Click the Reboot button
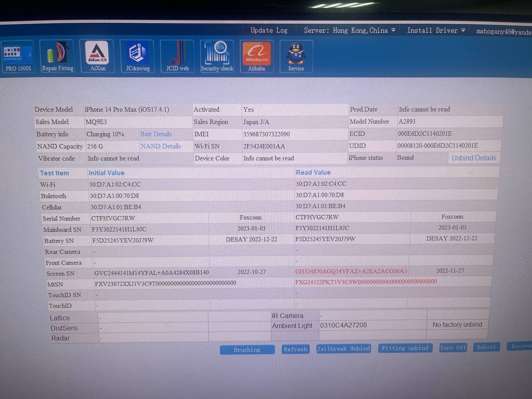 coord(486,347)
